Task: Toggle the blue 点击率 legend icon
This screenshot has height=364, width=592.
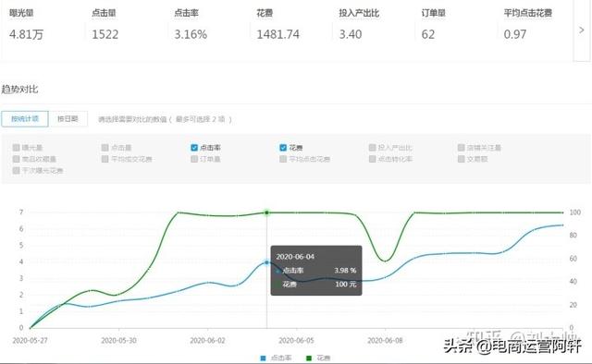Action: click(263, 358)
